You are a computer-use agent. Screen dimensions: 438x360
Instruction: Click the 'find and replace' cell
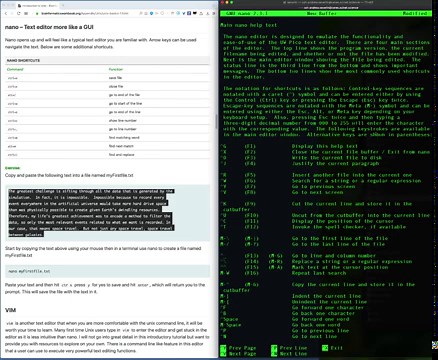point(121,155)
